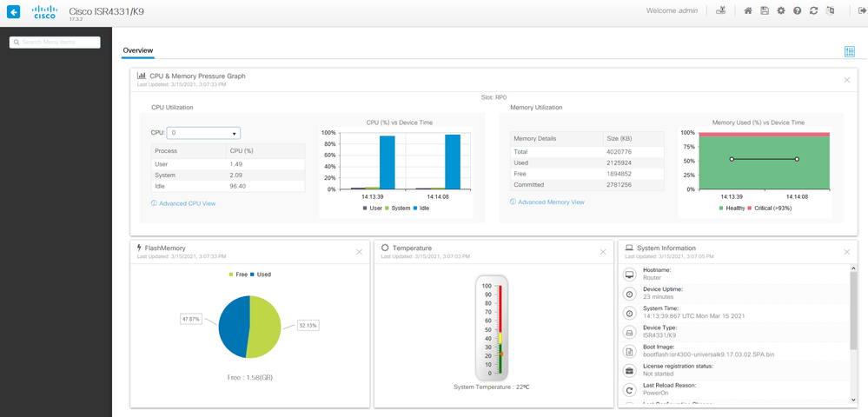Image resolution: width=868 pixels, height=417 pixels.
Task: Click System Information scrollbar down arrow
Action: tap(853, 400)
